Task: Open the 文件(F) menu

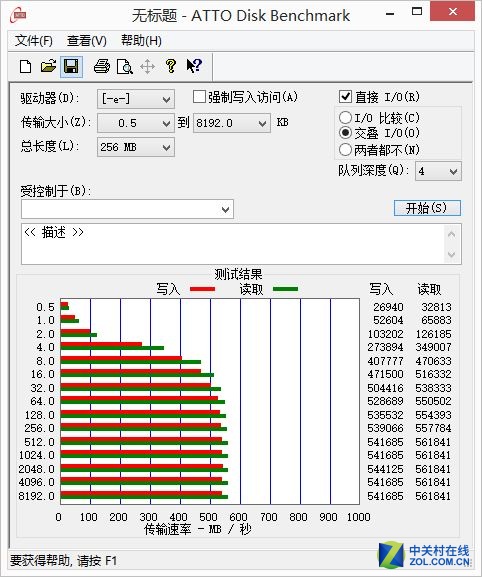Action: pos(33,40)
